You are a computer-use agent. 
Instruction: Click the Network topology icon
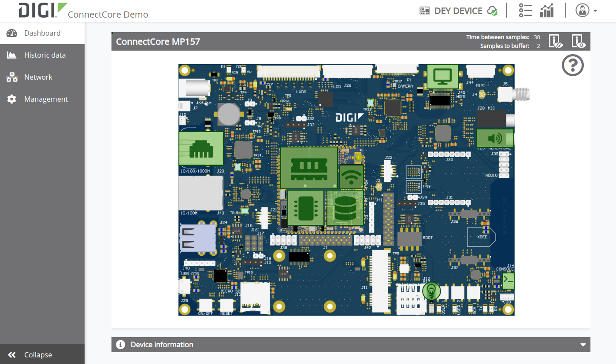tap(12, 77)
